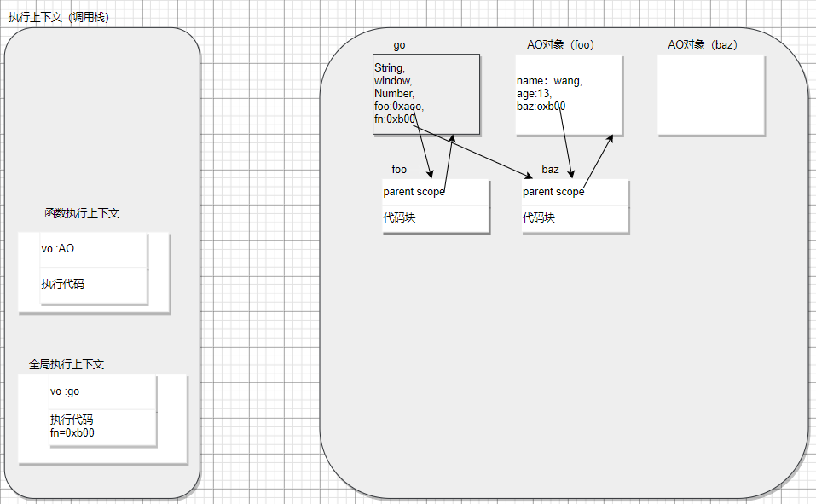Select the 'foo:0xaoo,' entry
Viewport: 816px width, 504px height.
point(399,107)
